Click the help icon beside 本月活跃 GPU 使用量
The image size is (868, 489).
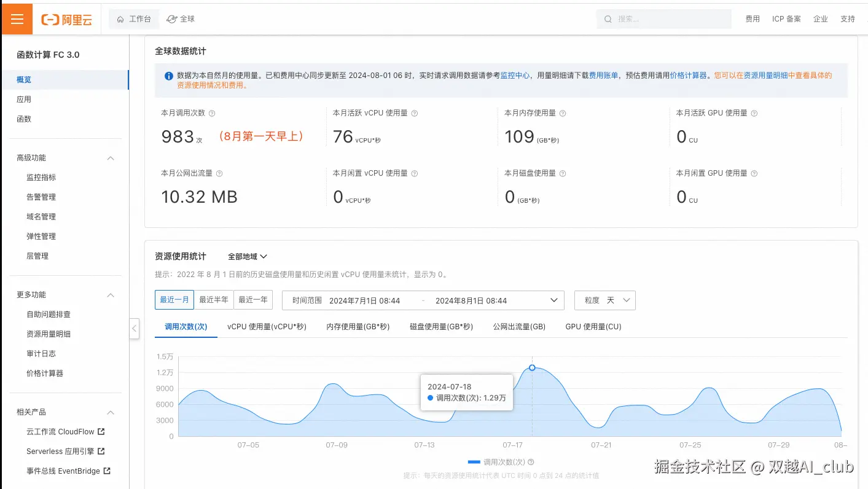(754, 114)
